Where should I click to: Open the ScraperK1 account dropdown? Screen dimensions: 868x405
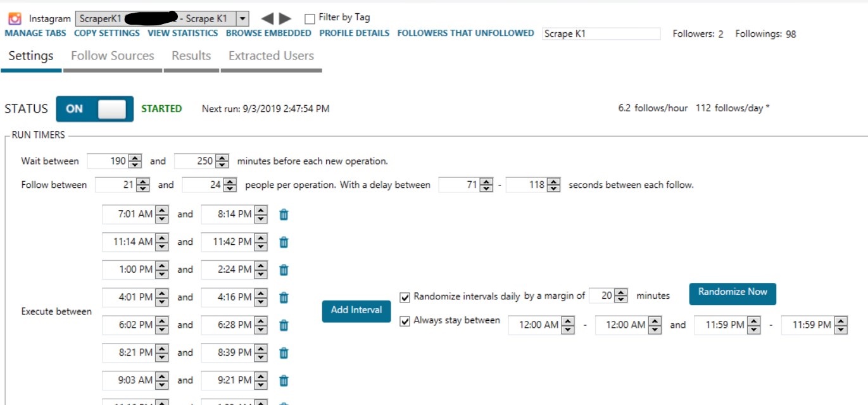click(x=243, y=19)
